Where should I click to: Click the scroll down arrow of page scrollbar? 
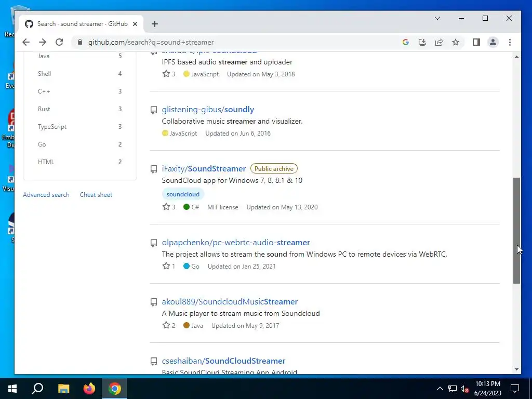(x=516, y=369)
